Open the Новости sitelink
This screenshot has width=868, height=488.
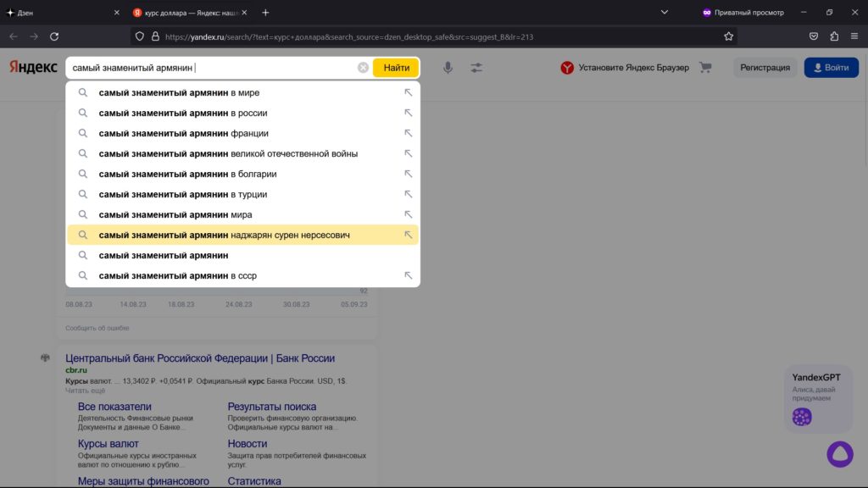point(247,444)
